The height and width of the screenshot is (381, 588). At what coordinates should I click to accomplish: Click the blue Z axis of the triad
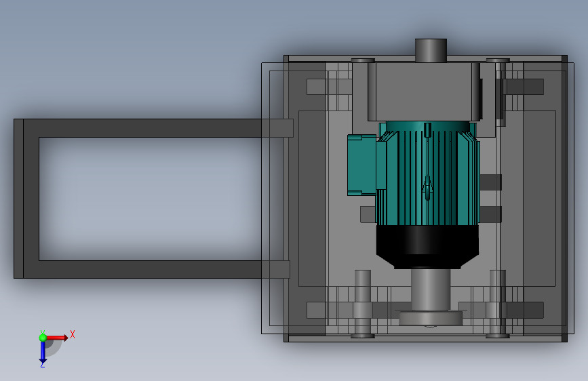click(x=43, y=353)
